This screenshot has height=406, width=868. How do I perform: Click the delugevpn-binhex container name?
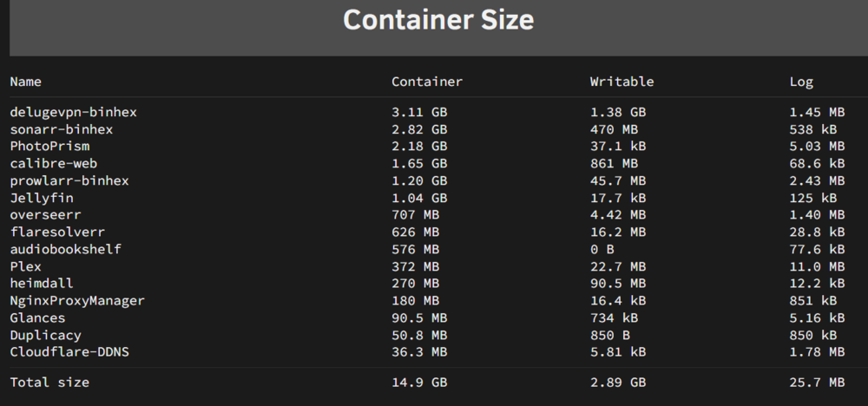73,112
